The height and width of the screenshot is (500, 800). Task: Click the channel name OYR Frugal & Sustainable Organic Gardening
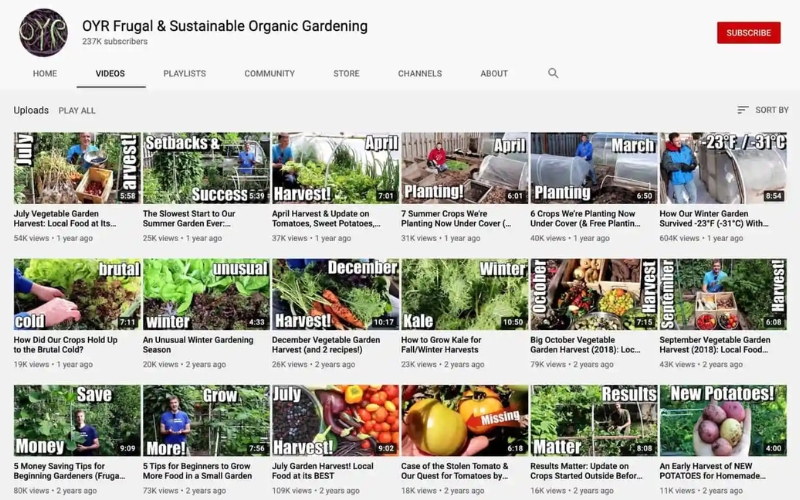[x=225, y=26]
